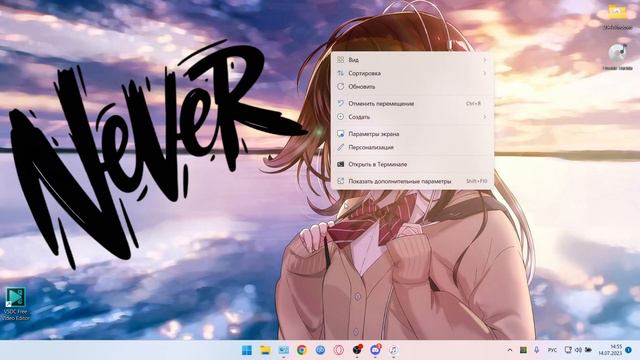Expand the Создать submenu
Image resolution: width=640 pixels, height=360 pixels.
412,117
